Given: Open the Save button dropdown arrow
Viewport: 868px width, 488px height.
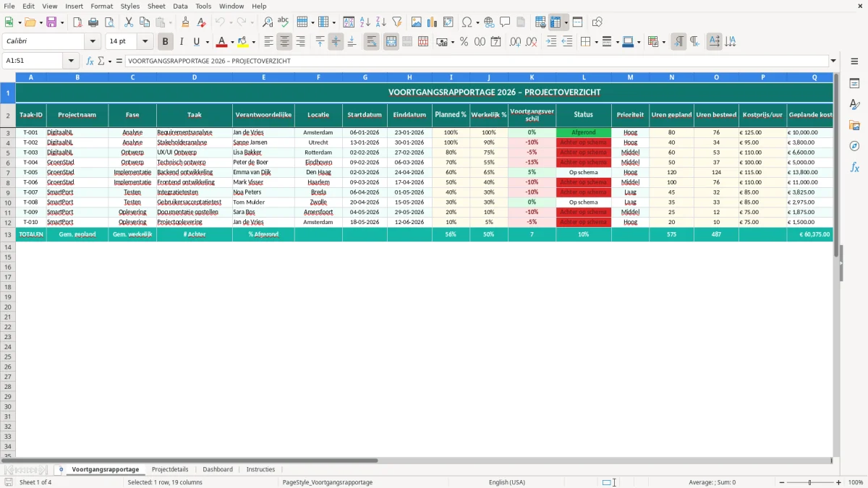Looking at the screenshot, I should click(x=62, y=22).
